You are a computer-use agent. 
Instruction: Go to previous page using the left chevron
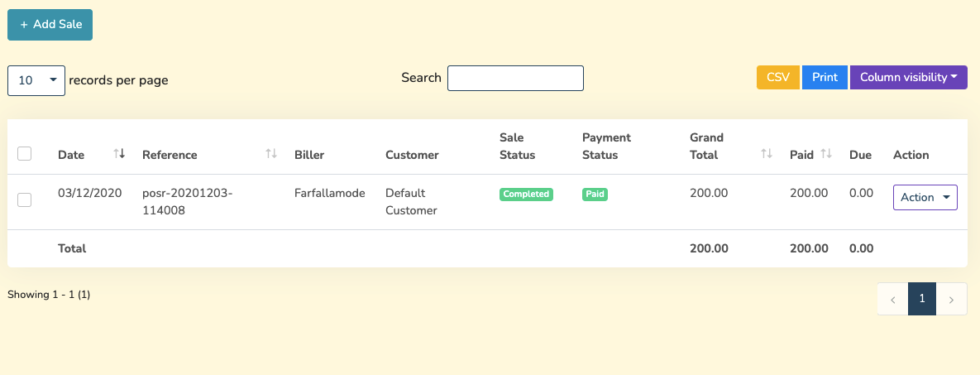(892, 300)
